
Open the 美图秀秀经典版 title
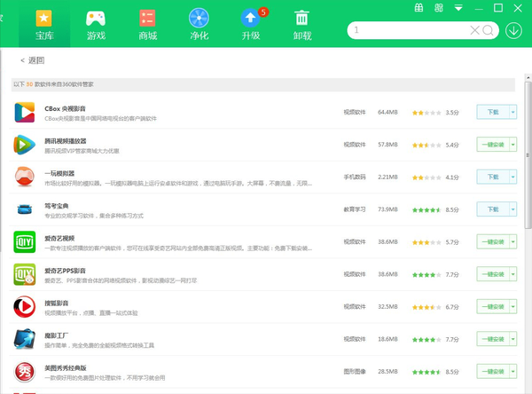(x=66, y=368)
